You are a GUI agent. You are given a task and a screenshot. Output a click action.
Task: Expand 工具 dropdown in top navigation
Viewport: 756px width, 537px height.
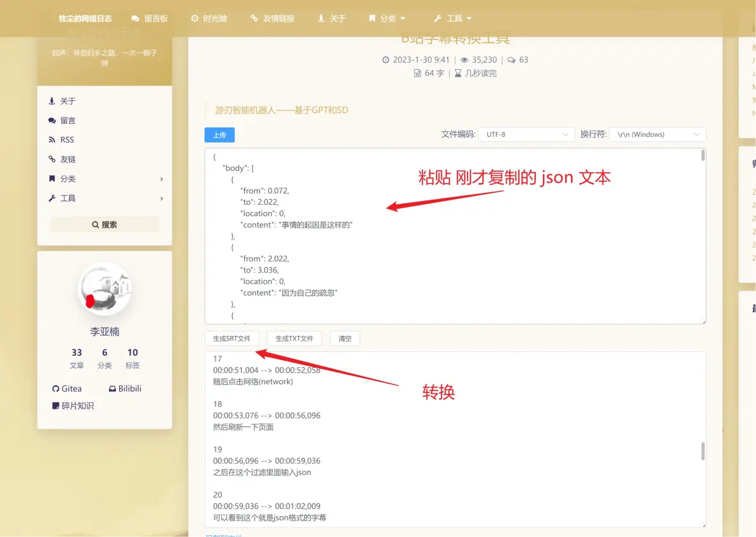(x=453, y=18)
